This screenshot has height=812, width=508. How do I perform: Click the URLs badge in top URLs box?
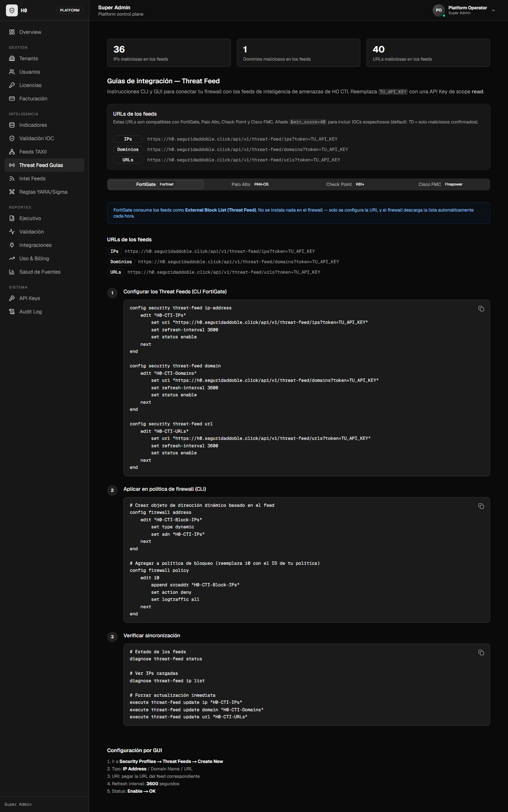128,160
